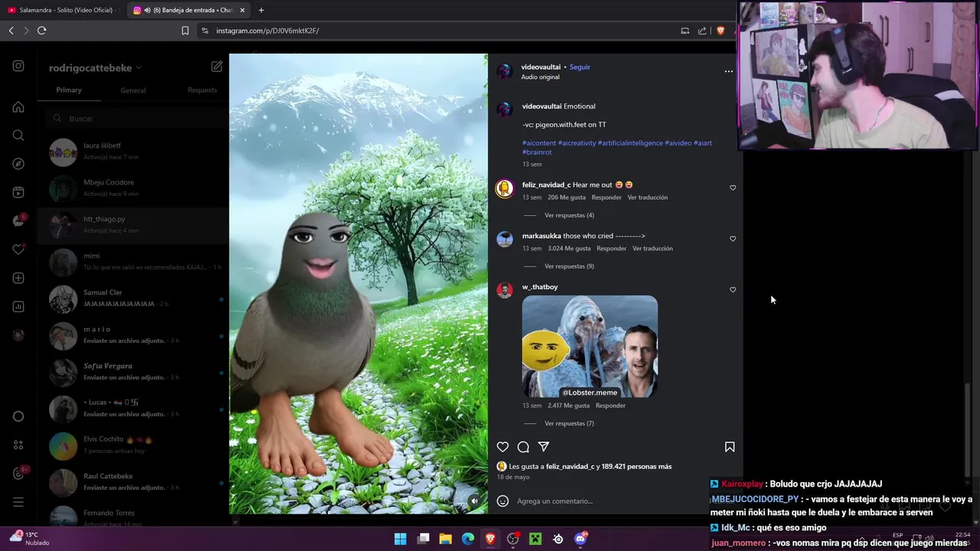
Task: Open emoji picker beside comment field
Action: [503, 501]
